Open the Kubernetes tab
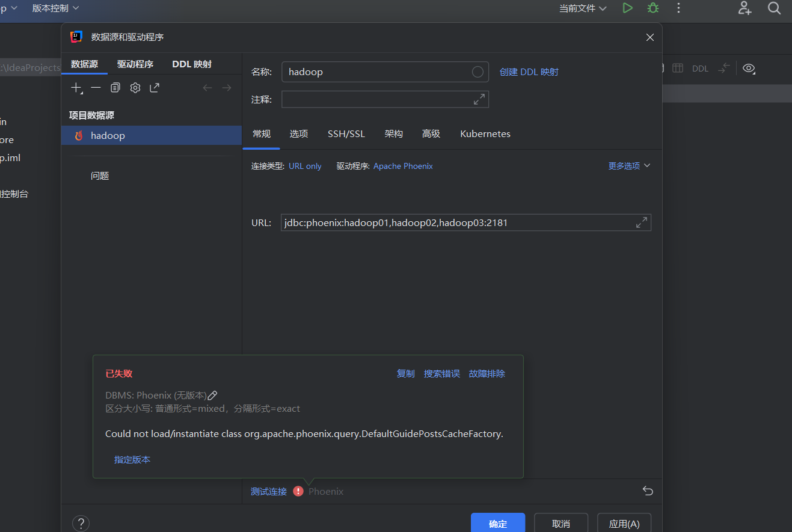The height and width of the screenshot is (532, 792). pyautogui.click(x=485, y=134)
